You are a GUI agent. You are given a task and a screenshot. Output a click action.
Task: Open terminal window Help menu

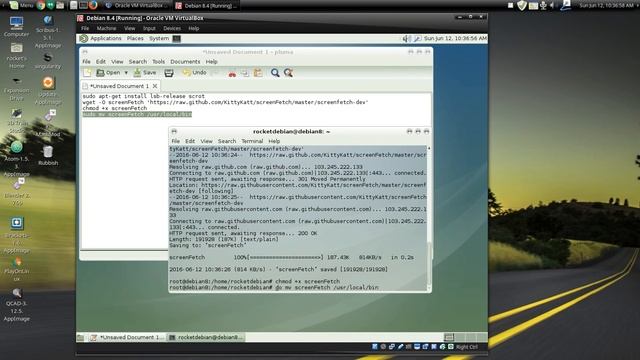click(274, 141)
